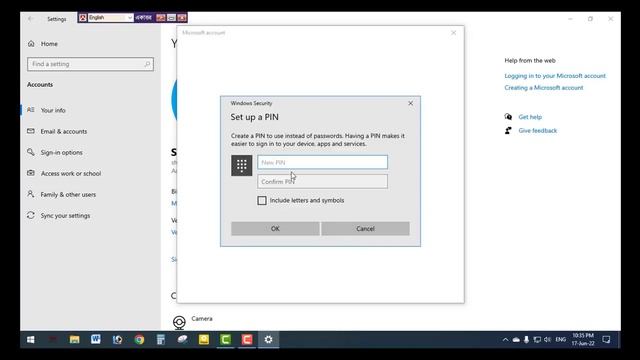
Task: Click the Find a setting search box
Action: coord(91,64)
